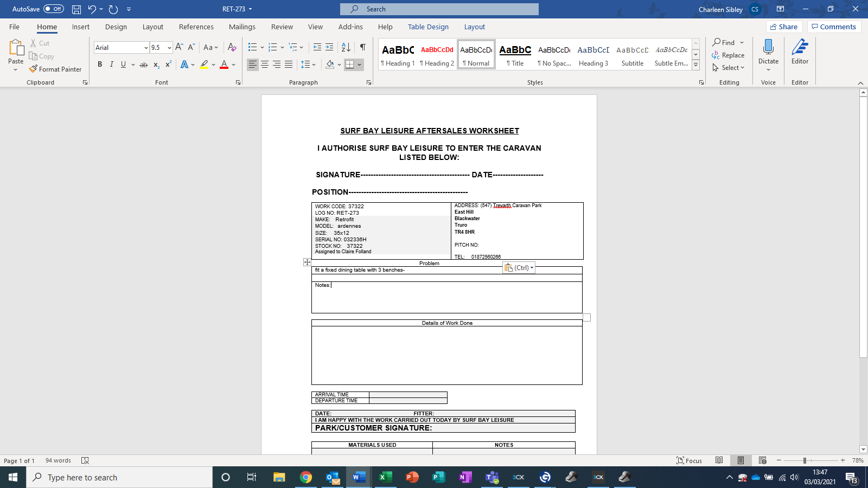Save document with the floppy disk icon
The height and width of the screenshot is (488, 868).
76,9
